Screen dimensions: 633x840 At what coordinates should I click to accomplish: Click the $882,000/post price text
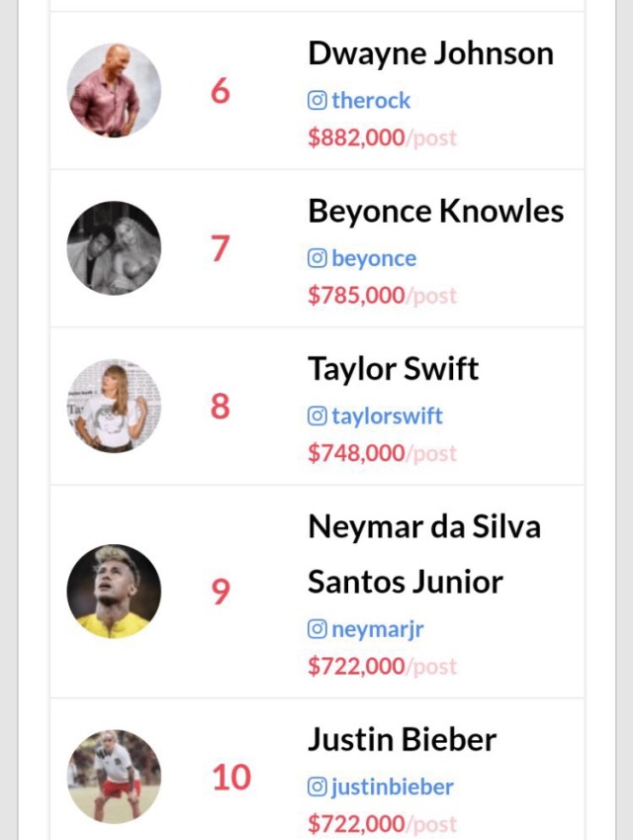pyautogui.click(x=383, y=138)
